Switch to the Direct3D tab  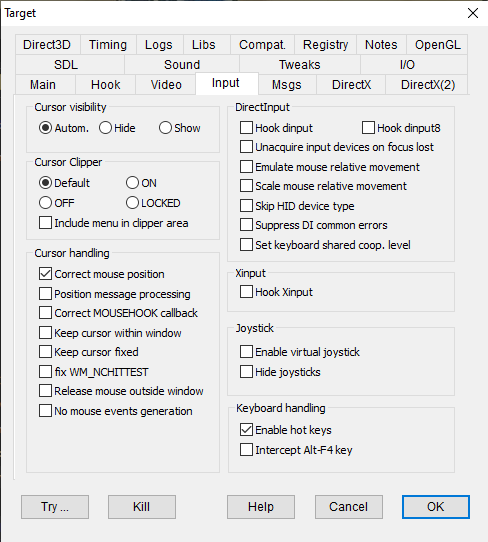[x=48, y=45]
